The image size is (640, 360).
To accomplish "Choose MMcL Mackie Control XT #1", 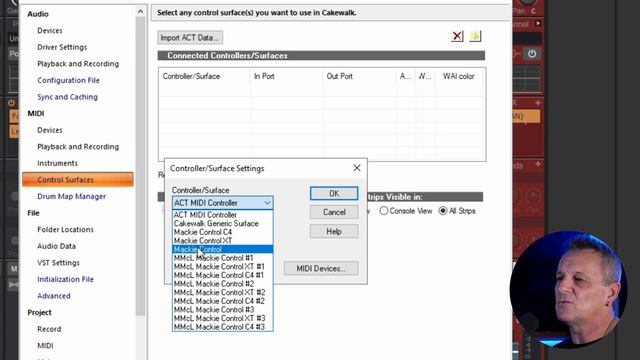I will point(222,267).
